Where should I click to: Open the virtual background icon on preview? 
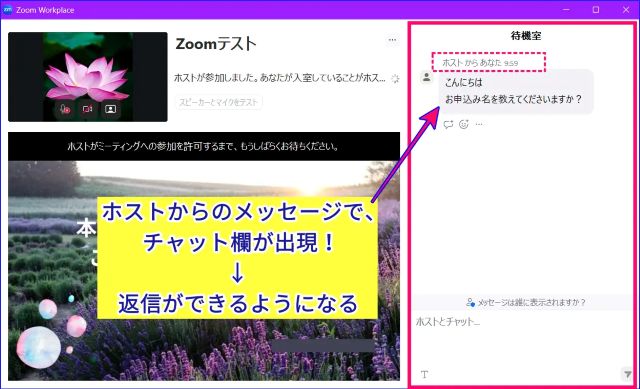[x=110, y=109]
